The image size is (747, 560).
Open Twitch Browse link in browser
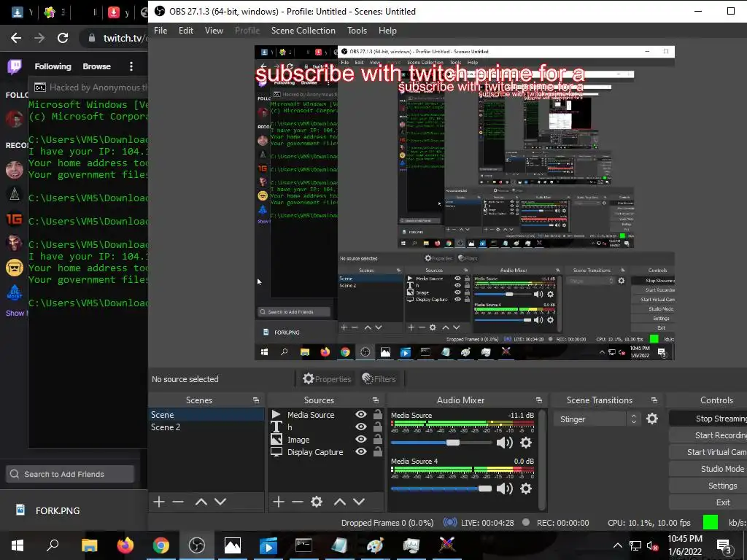[x=97, y=66]
